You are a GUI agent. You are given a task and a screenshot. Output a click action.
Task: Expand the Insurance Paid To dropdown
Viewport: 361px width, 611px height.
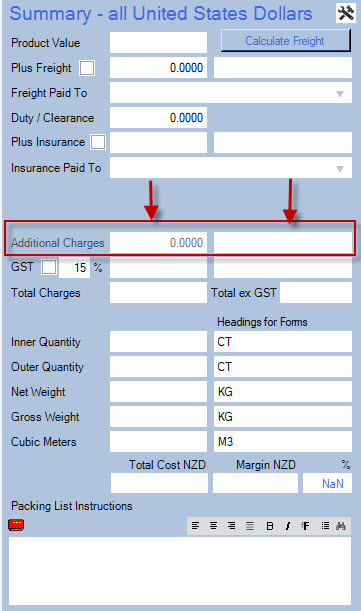coord(231,168)
